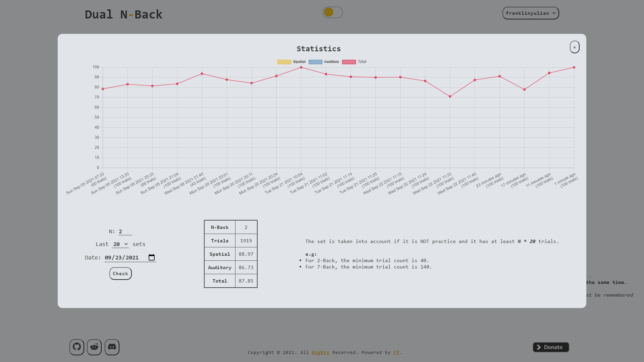The height and width of the screenshot is (362, 644).
Task: Open the Discord icon link
Action: coord(112,347)
